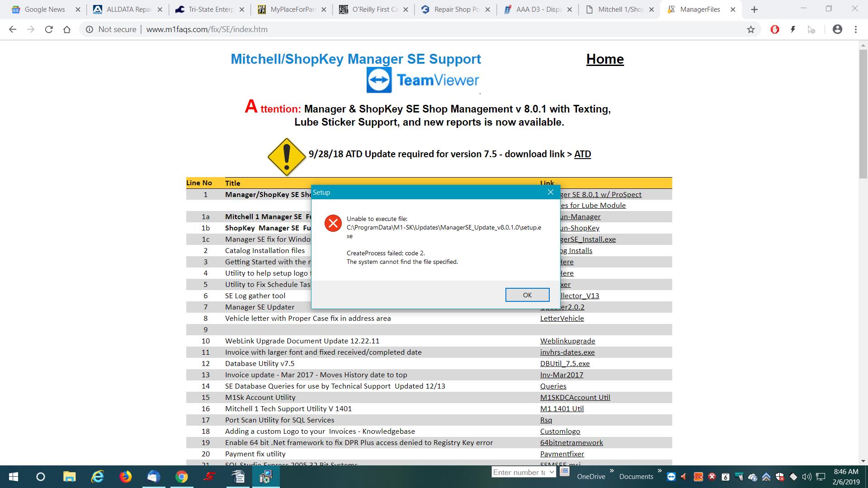Open the browser home page
This screenshot has width=868, height=488.
pos(67,29)
